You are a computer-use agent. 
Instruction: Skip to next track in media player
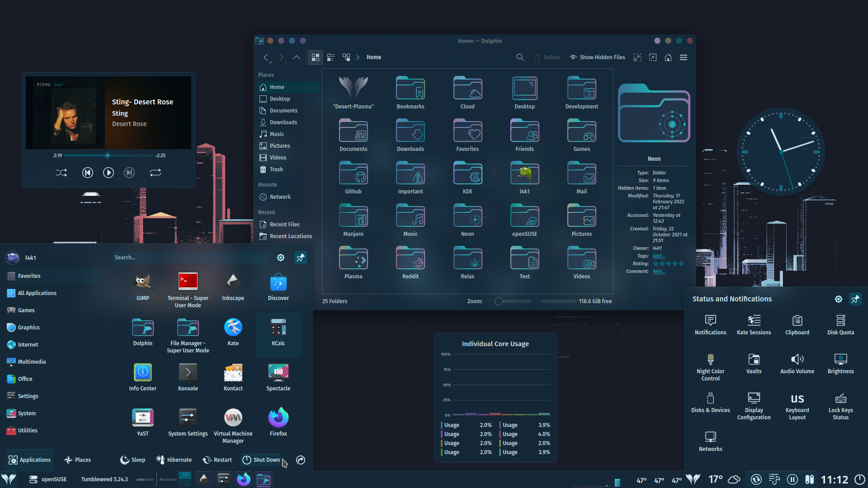click(129, 173)
